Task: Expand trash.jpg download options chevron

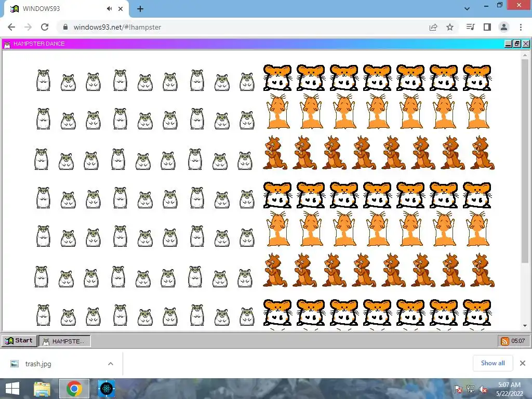Action: coord(110,364)
